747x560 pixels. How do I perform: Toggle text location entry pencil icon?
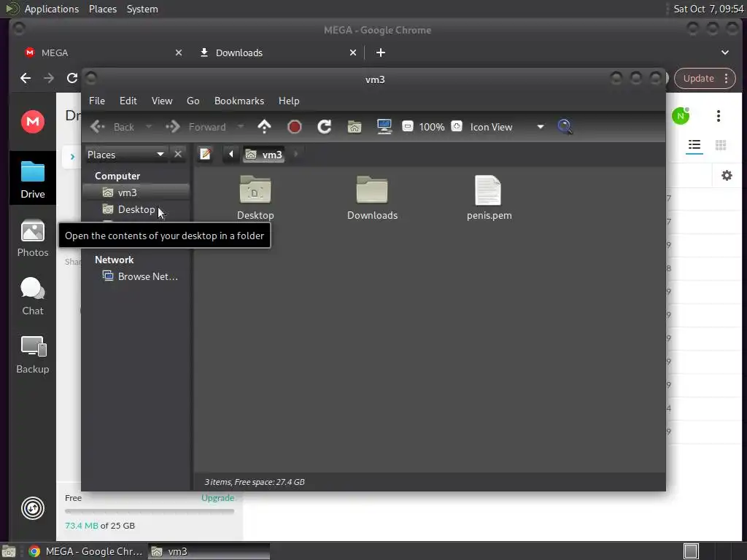click(205, 155)
